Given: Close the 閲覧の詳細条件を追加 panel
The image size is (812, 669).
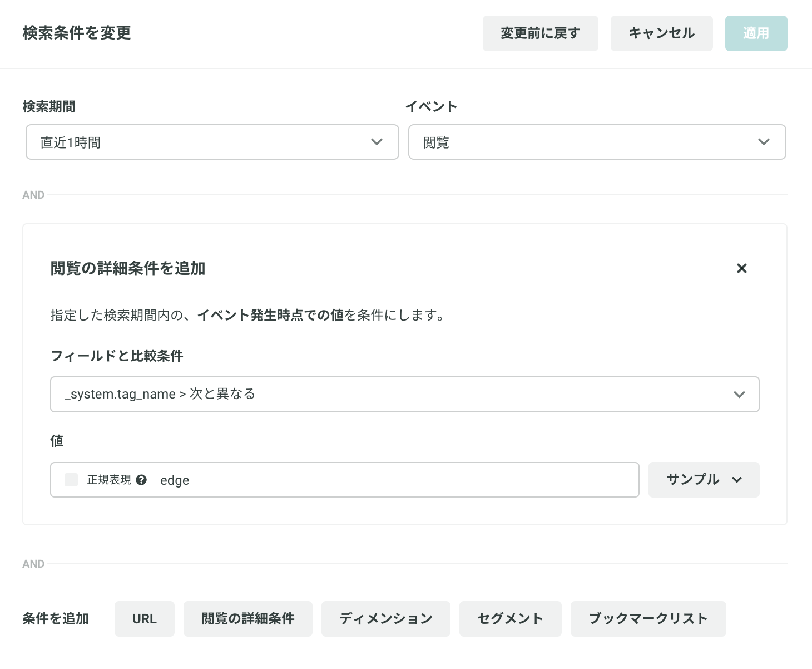Looking at the screenshot, I should (741, 268).
